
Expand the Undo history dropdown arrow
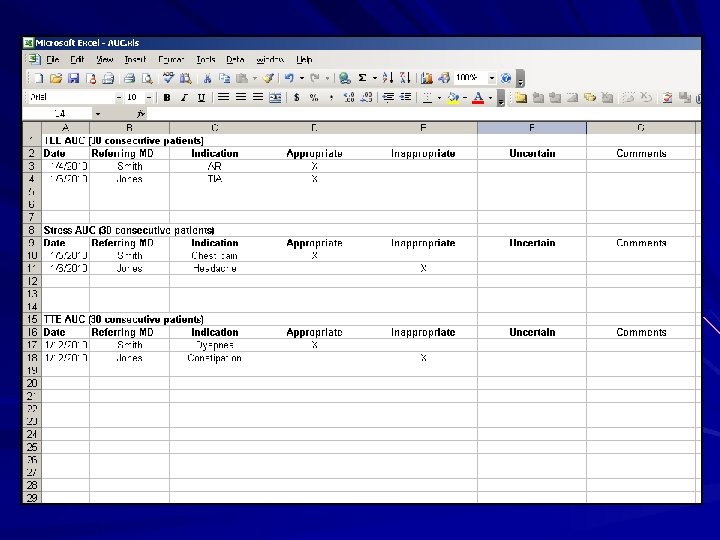(302, 79)
